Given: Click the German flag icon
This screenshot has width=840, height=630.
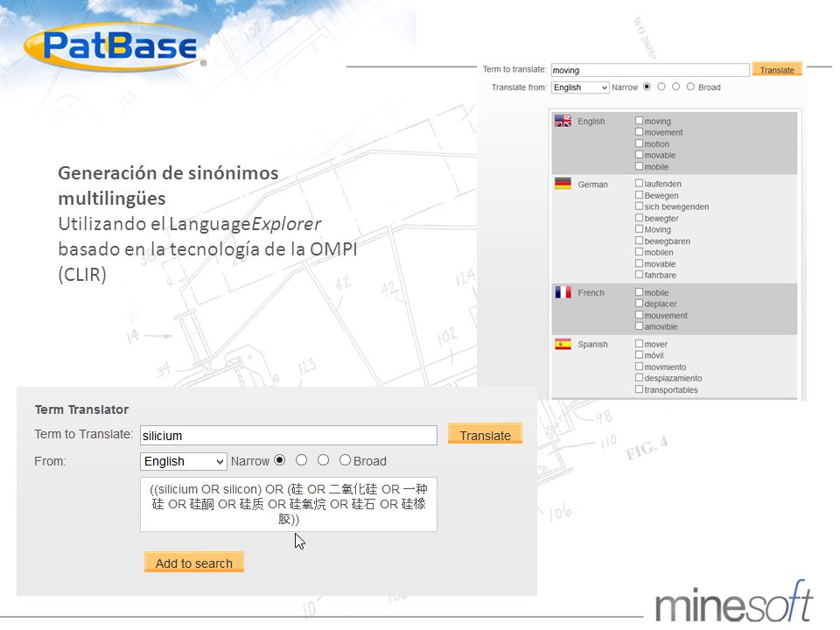Looking at the screenshot, I should click(563, 184).
